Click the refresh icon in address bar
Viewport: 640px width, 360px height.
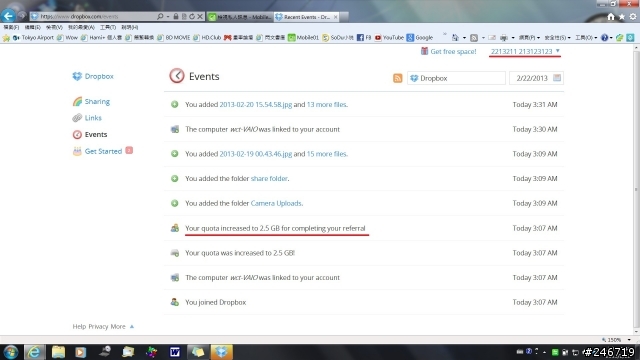click(192, 16)
